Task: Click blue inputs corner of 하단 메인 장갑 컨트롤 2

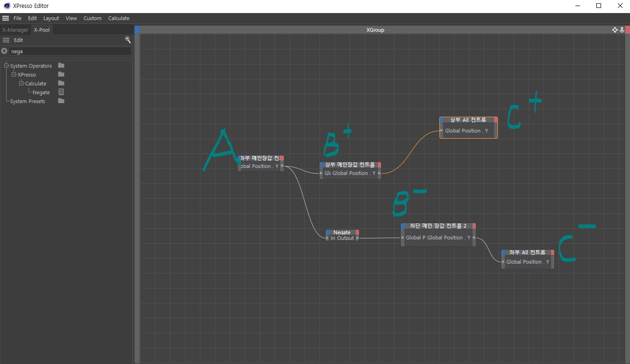Action: [x=403, y=226]
